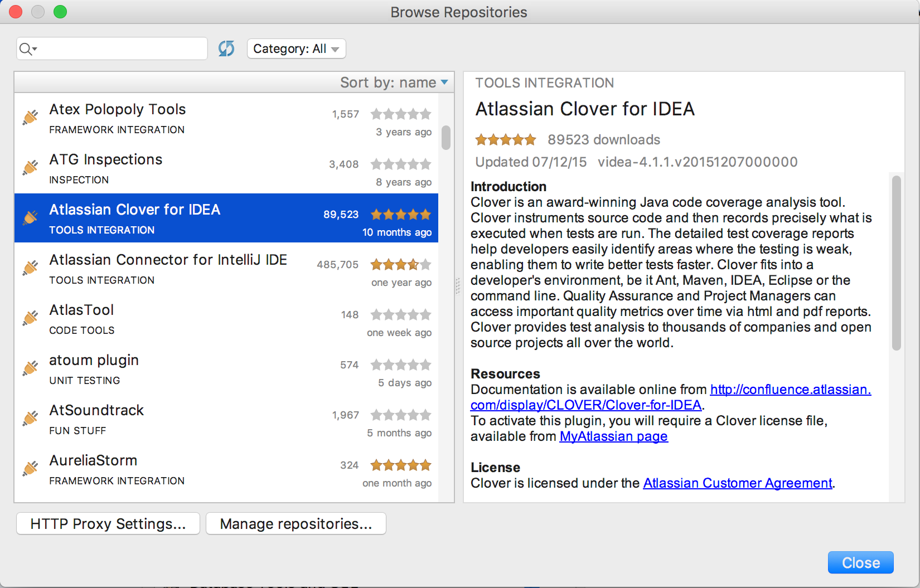Click the Atex Polopoly Tools plugin icon
920x588 pixels.
coord(31,117)
